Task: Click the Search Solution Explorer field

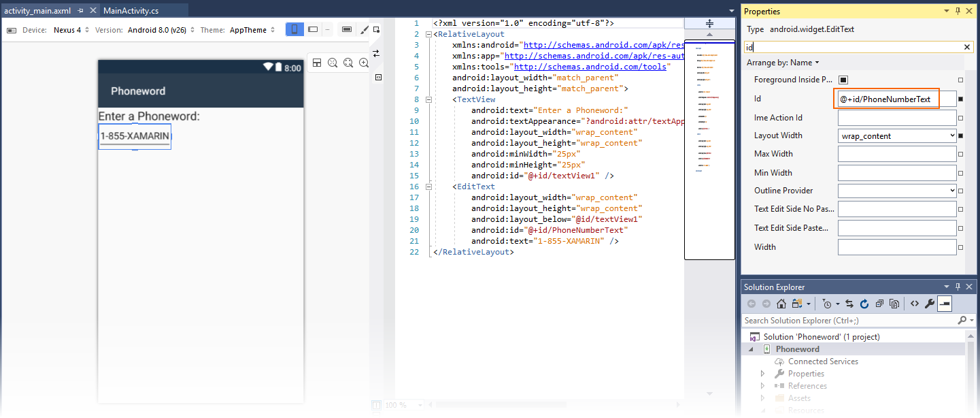Action: (850, 321)
